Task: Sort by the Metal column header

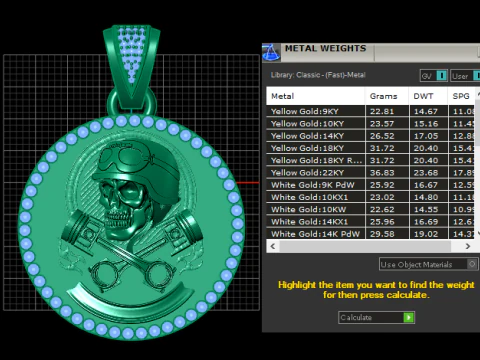Action: point(315,96)
